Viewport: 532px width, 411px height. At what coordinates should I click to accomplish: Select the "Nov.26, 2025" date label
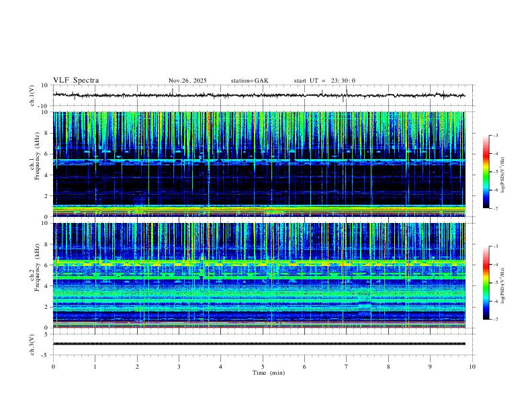coord(187,81)
